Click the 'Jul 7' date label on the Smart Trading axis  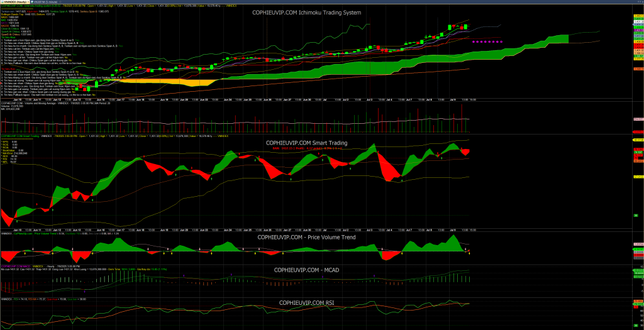(409, 230)
